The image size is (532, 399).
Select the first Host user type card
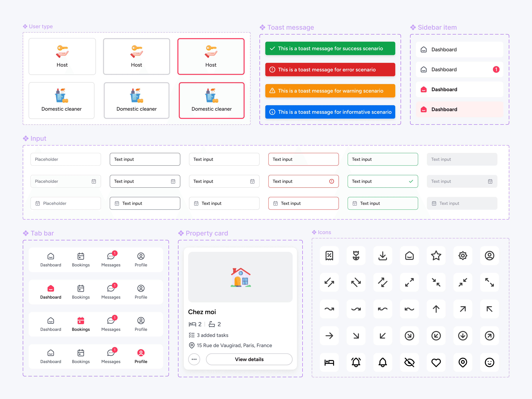click(x=62, y=56)
